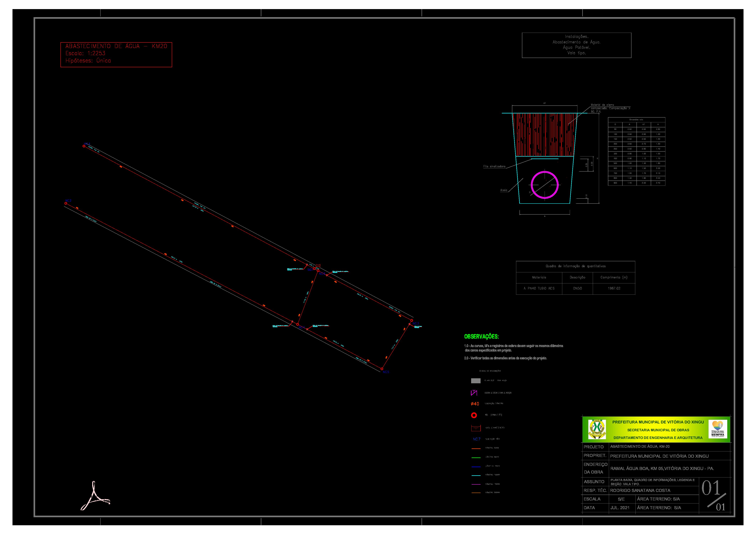Click the NC4 junction node circle
The image size is (756, 534).
(x=298, y=324)
